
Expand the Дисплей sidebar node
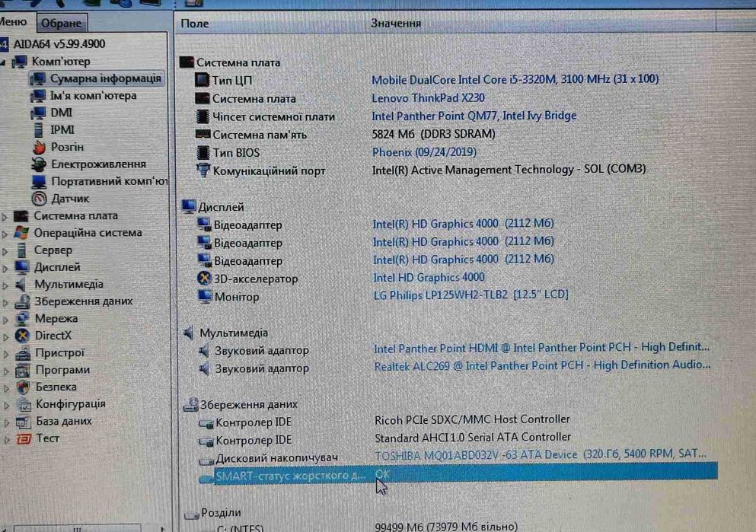5,269
